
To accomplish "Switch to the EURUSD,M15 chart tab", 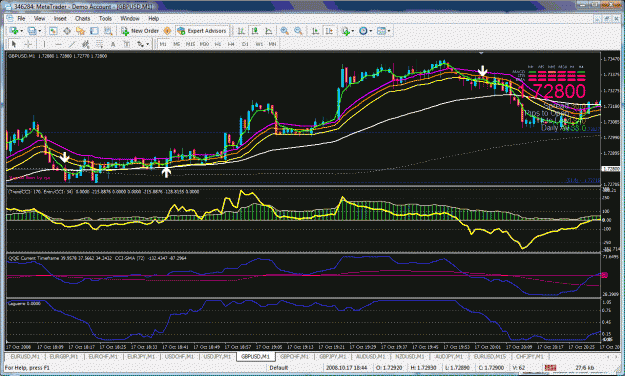I will click(490, 356).
